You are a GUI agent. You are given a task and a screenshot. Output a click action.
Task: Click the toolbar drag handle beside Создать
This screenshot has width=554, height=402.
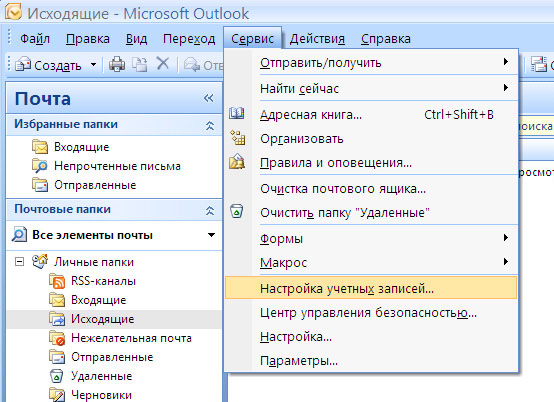tap(10, 65)
